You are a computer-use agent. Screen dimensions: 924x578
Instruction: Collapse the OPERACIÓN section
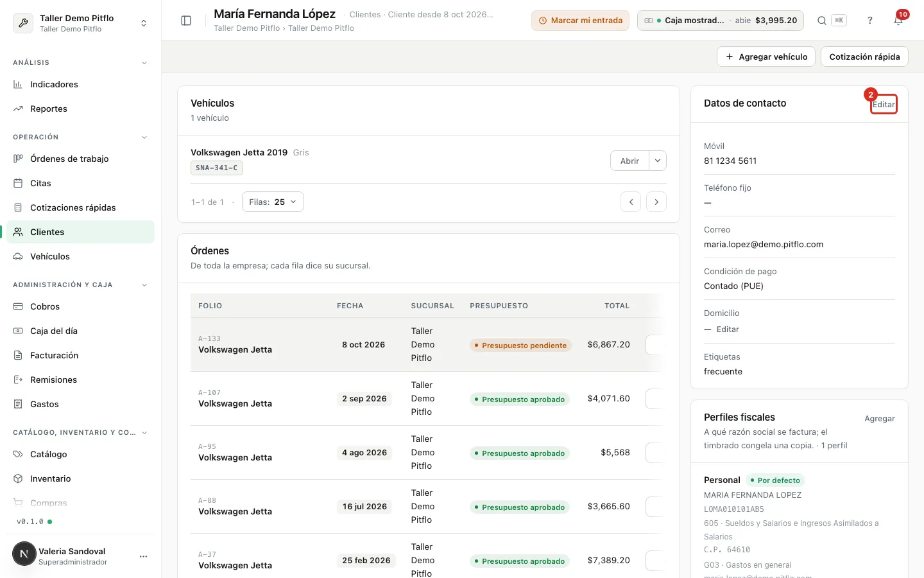coord(144,137)
